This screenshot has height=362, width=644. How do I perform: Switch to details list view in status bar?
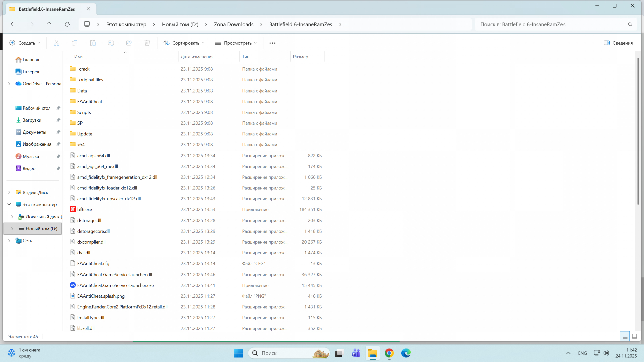coord(625,336)
